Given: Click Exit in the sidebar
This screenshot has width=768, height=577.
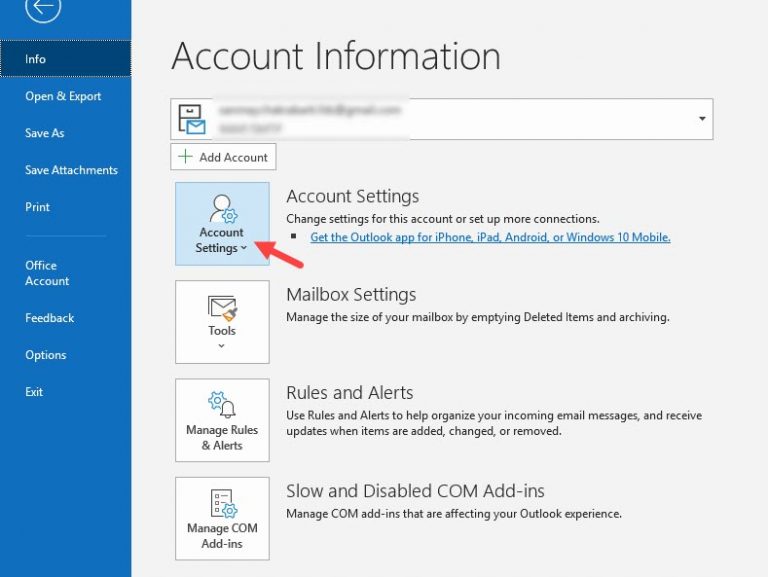Looking at the screenshot, I should pyautogui.click(x=34, y=392).
